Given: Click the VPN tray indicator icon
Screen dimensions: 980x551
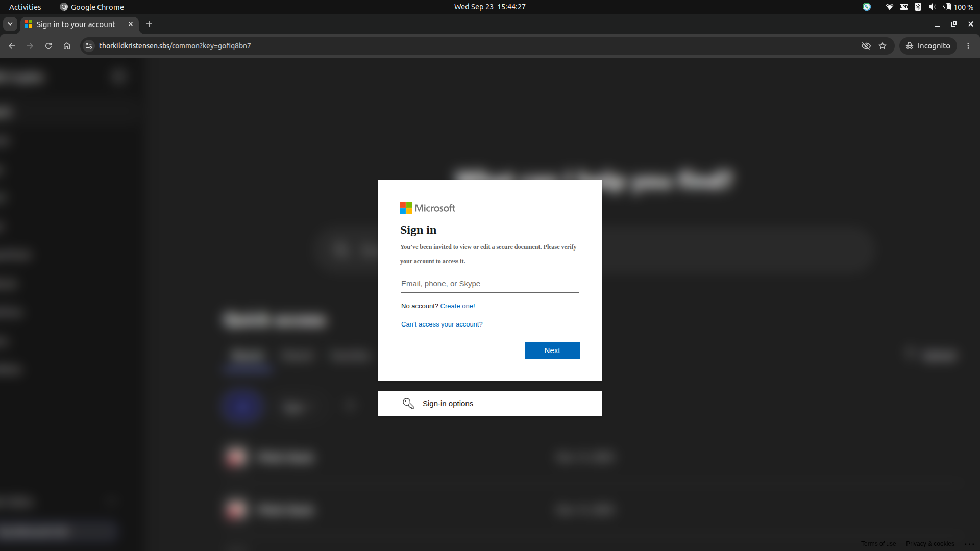Looking at the screenshot, I should point(904,7).
